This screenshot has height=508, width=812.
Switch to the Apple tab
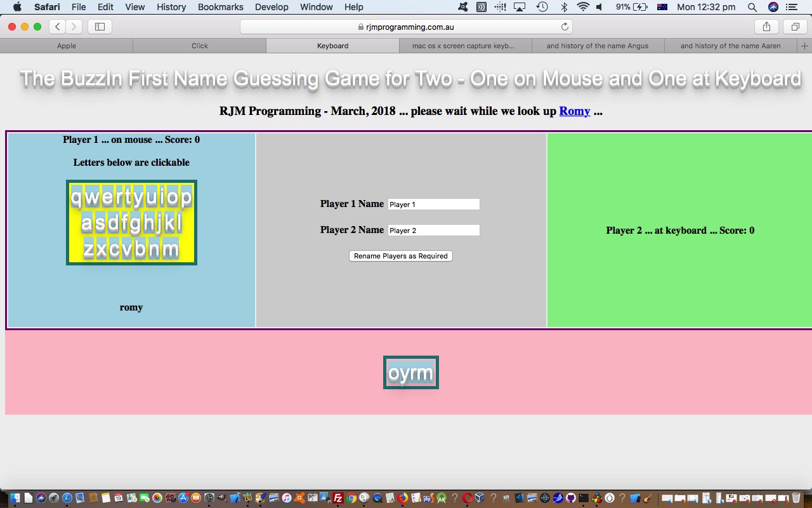pos(67,46)
